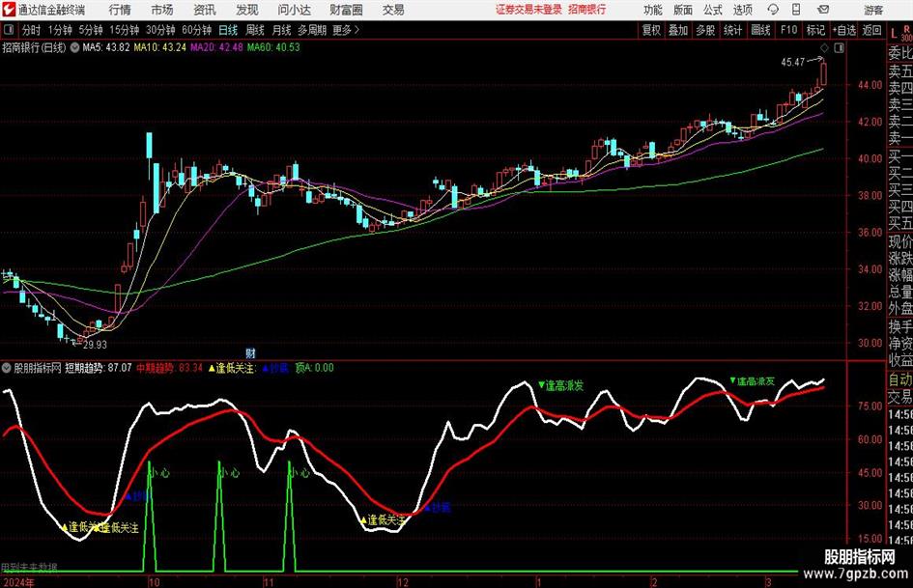Screen dimensions: 913x588
Task: Select the 日线 daily tab
Action: click(228, 30)
